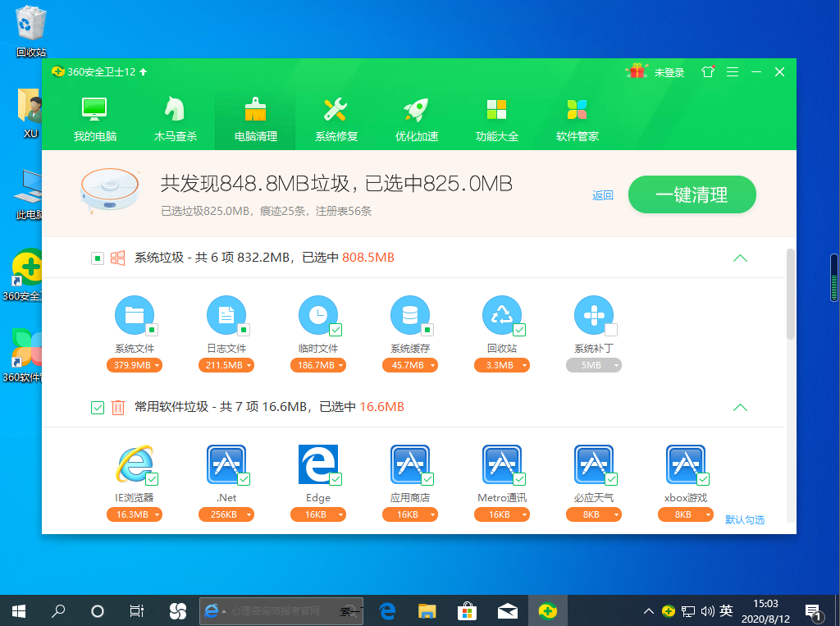Select the IE浏览器 software junk icon

pos(134,465)
